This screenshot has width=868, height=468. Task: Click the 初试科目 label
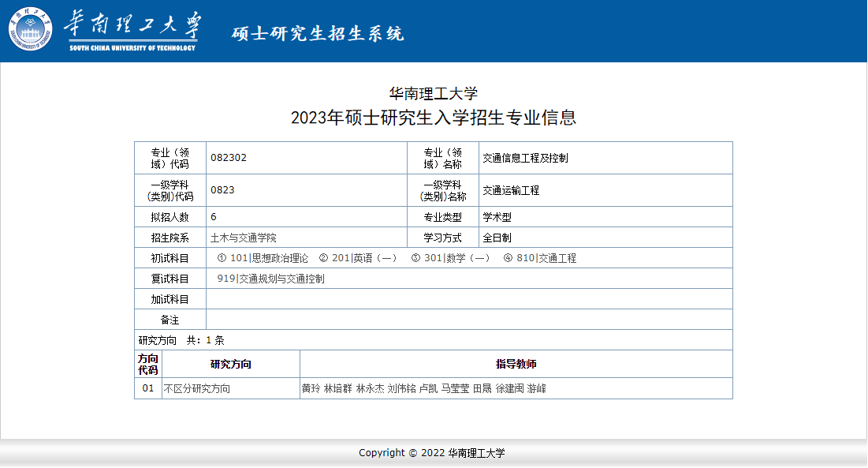pos(170,258)
